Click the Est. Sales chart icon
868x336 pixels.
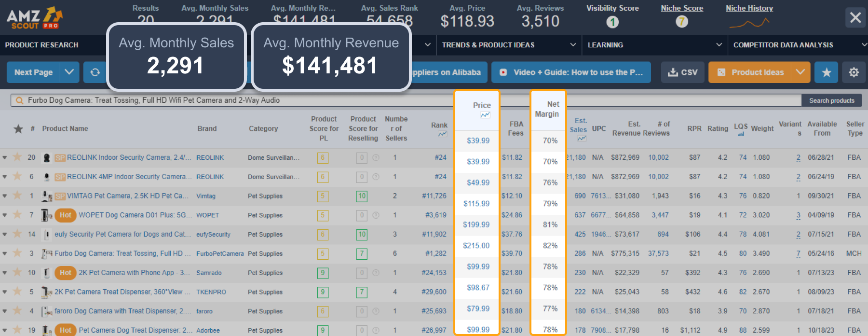[582, 139]
